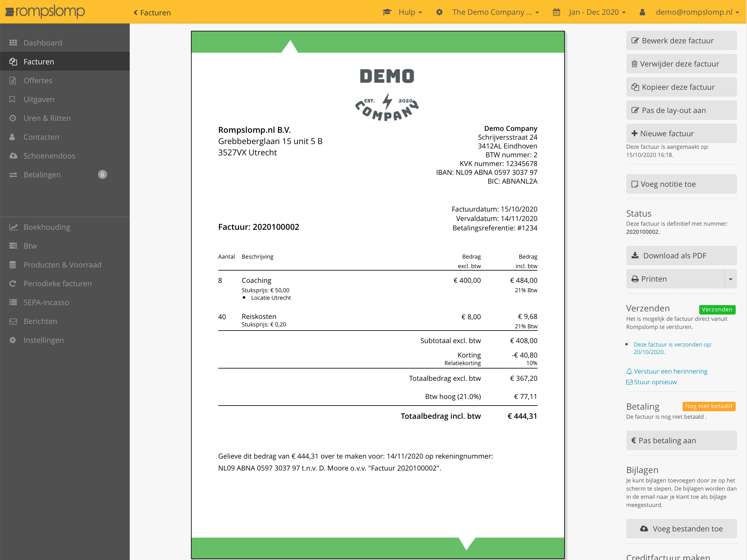747x560 pixels.
Task: Click the Berichten envelope icon
Action: click(13, 321)
